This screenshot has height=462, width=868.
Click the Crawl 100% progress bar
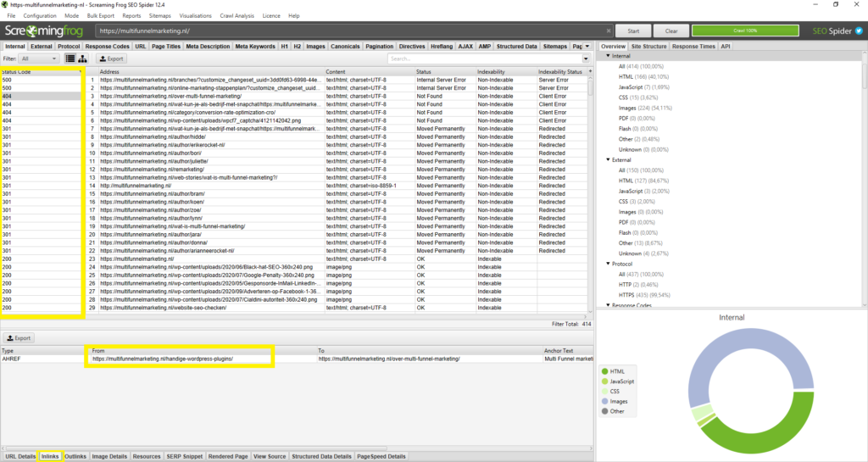tap(745, 31)
